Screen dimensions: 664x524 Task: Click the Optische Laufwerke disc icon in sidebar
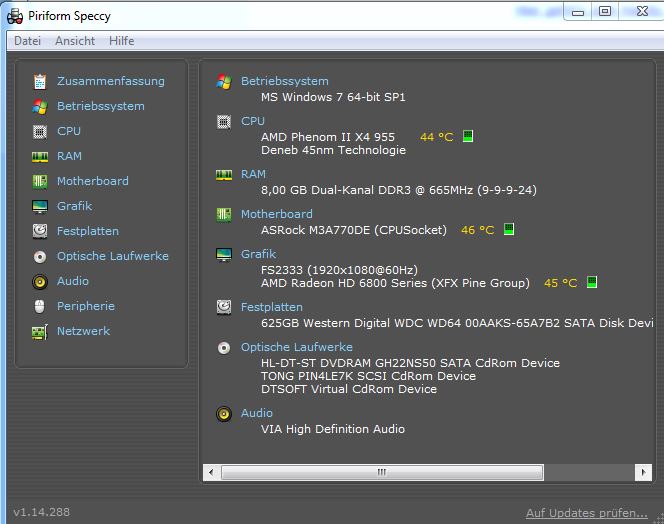click(x=40, y=257)
